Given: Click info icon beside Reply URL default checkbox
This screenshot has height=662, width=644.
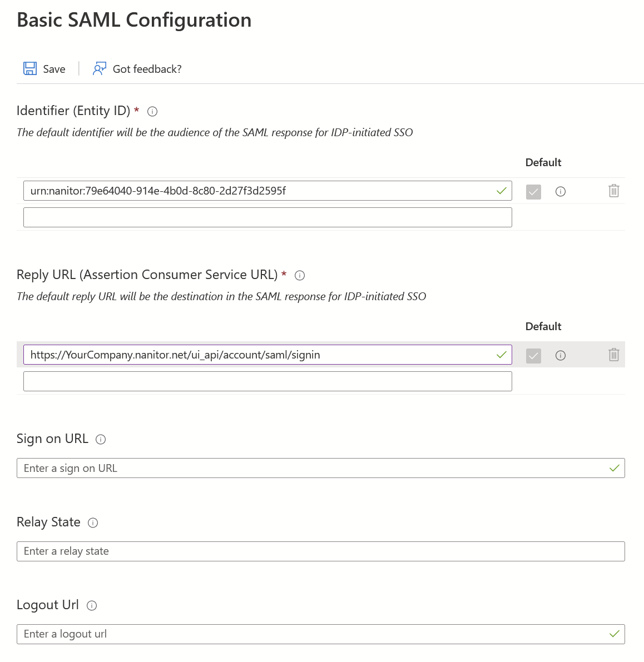Looking at the screenshot, I should coord(561,356).
